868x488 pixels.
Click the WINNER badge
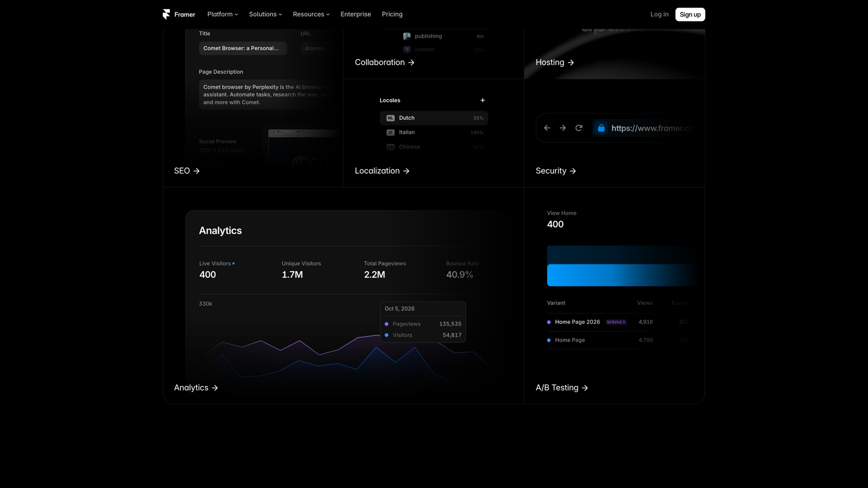click(x=616, y=322)
